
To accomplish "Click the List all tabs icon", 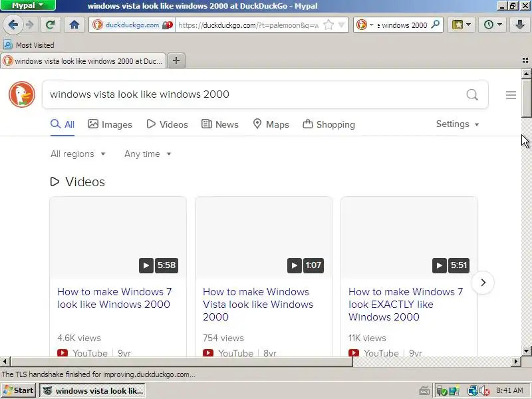I will tap(525, 61).
